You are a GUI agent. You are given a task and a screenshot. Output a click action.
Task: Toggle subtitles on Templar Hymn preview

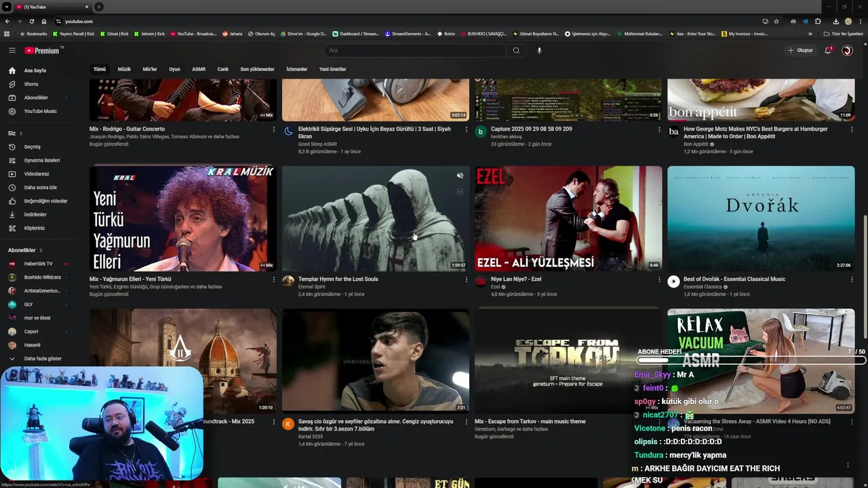coord(460,192)
